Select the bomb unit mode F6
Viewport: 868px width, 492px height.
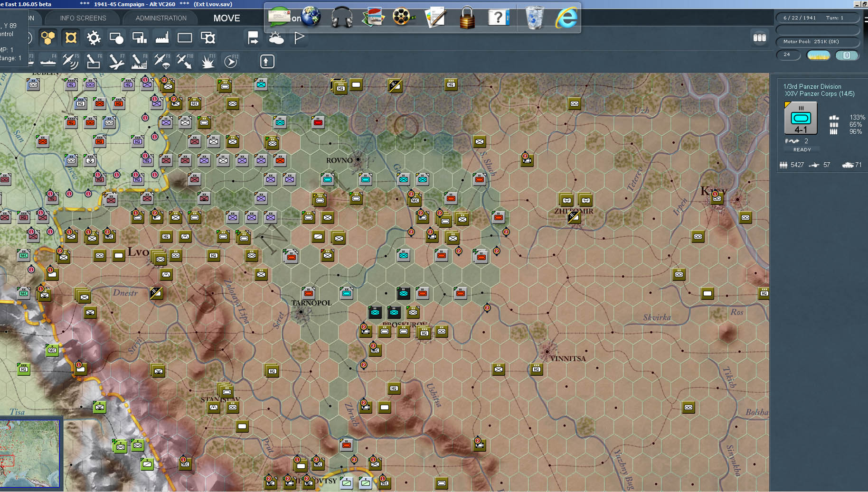[94, 61]
